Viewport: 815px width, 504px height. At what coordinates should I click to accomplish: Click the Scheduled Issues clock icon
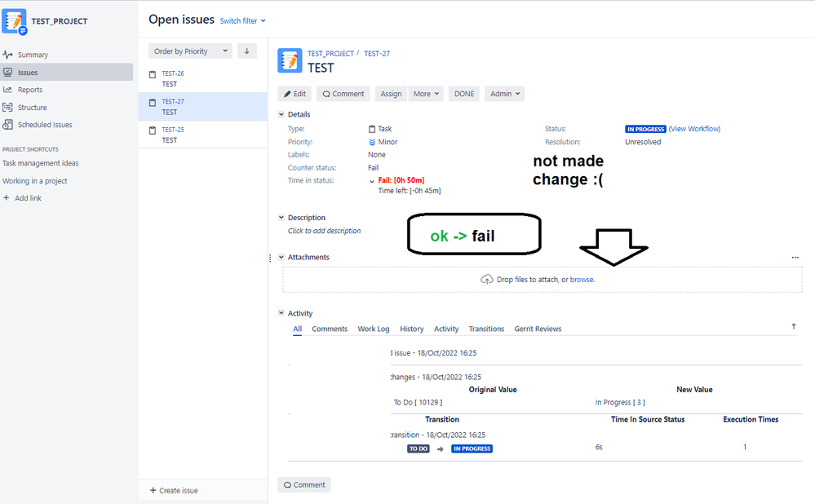7,125
